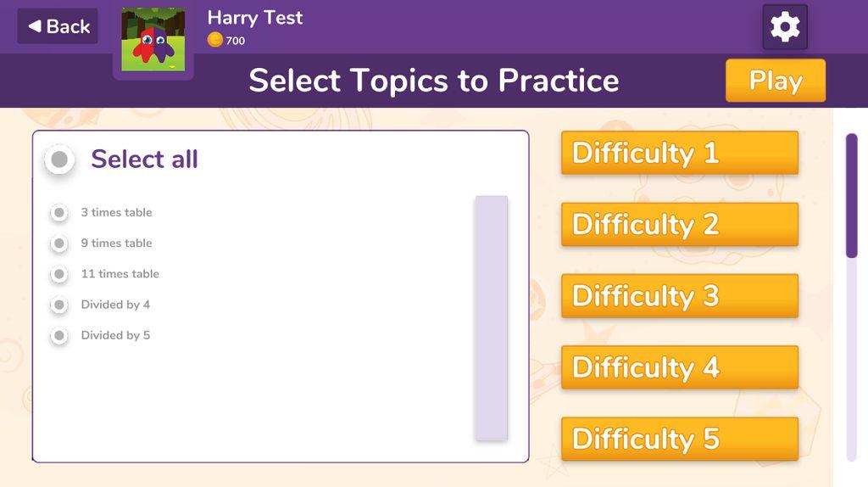Click the Harry Test profile name
The image size is (868, 487).
click(x=255, y=18)
